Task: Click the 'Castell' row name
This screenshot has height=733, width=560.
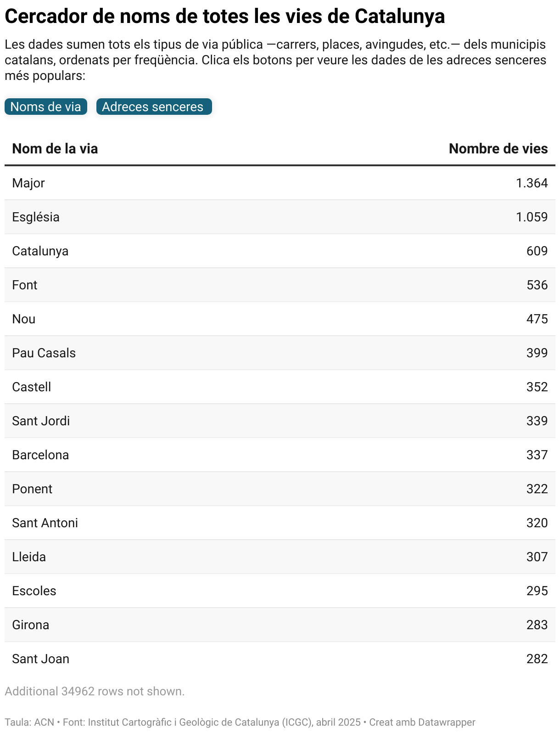Action: click(32, 387)
